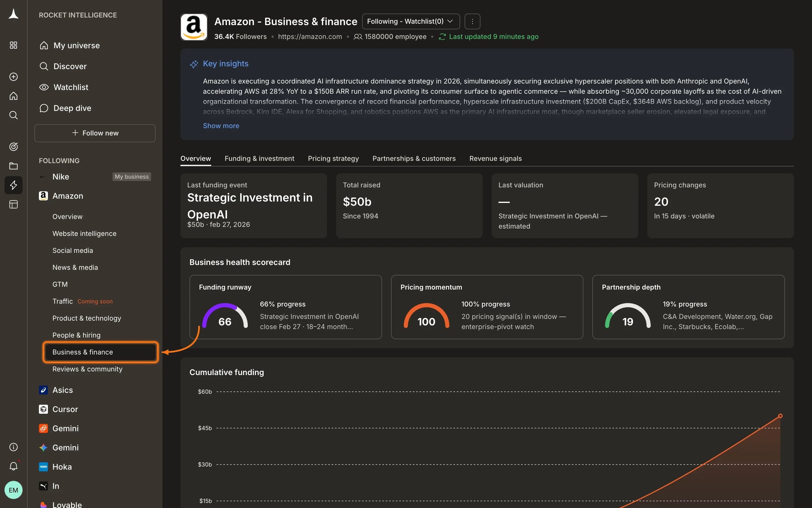The image size is (812, 508).
Task: Click the Funding runway gauge showing 66
Action: point(225,316)
